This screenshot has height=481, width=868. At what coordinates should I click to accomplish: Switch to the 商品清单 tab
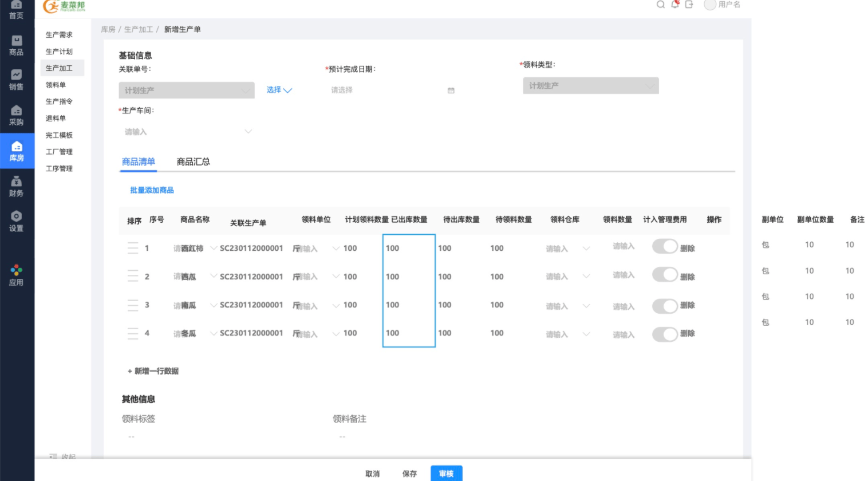point(139,161)
